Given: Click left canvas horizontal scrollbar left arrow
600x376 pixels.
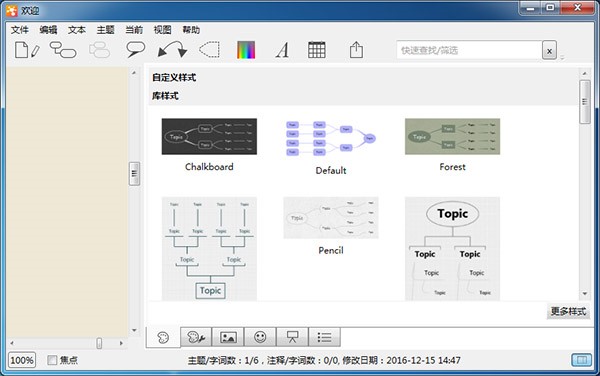Looking at the screenshot, I should pos(12,343).
